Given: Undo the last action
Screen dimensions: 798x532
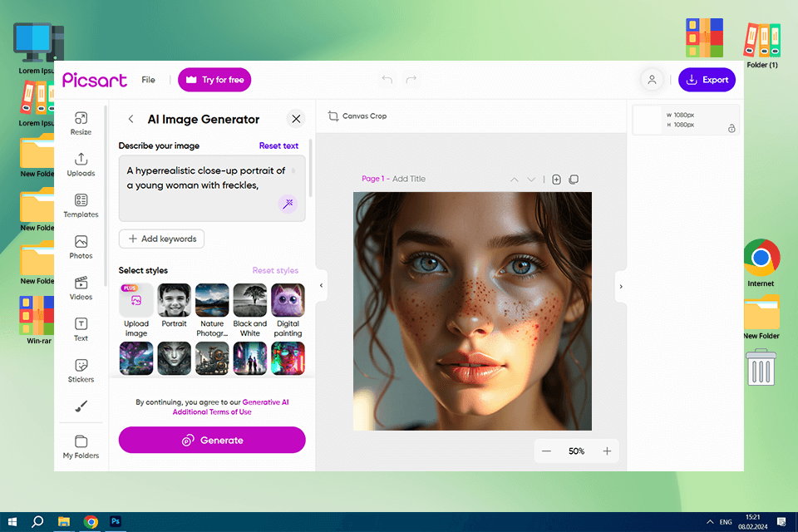Looking at the screenshot, I should point(387,80).
